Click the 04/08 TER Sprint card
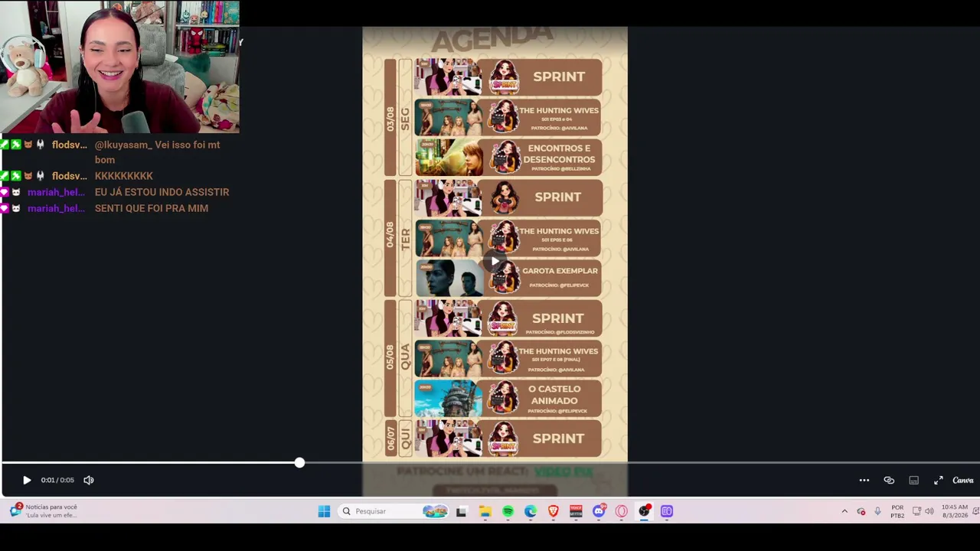This screenshot has height=551, width=980. [508, 197]
